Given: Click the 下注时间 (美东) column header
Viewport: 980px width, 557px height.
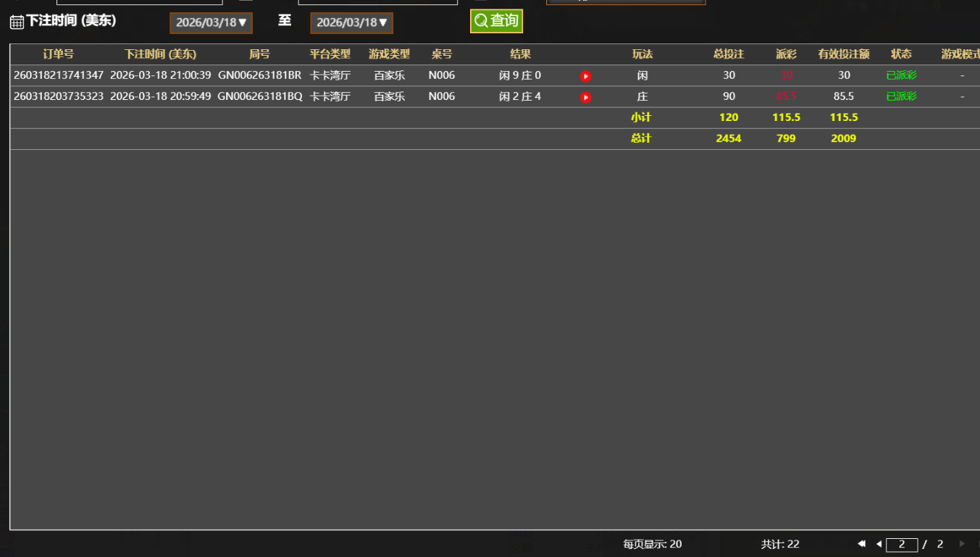Looking at the screenshot, I should coord(160,54).
